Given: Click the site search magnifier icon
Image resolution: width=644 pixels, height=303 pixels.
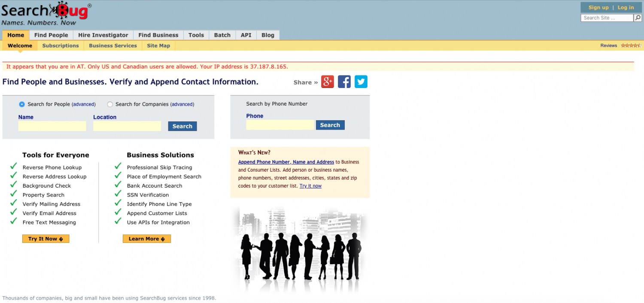Looking at the screenshot, I should tap(638, 18).
